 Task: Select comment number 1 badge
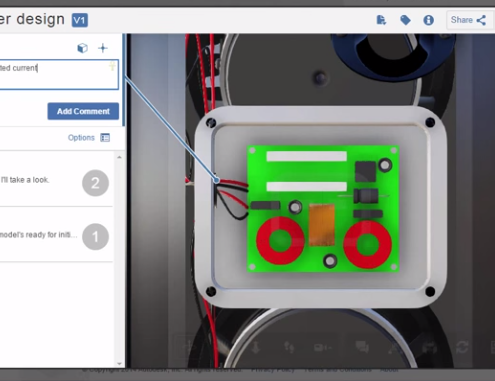pos(95,237)
